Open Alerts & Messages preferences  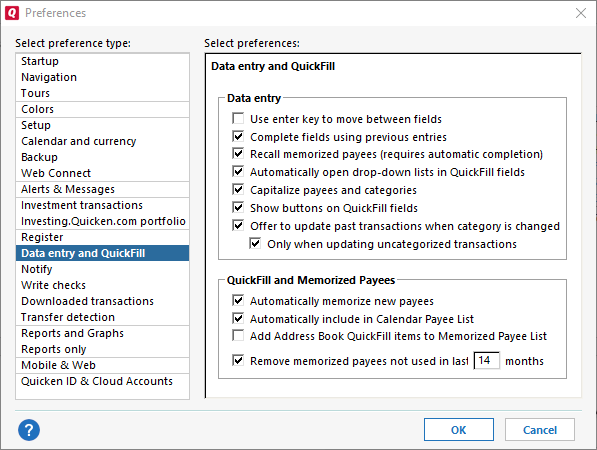click(102, 189)
